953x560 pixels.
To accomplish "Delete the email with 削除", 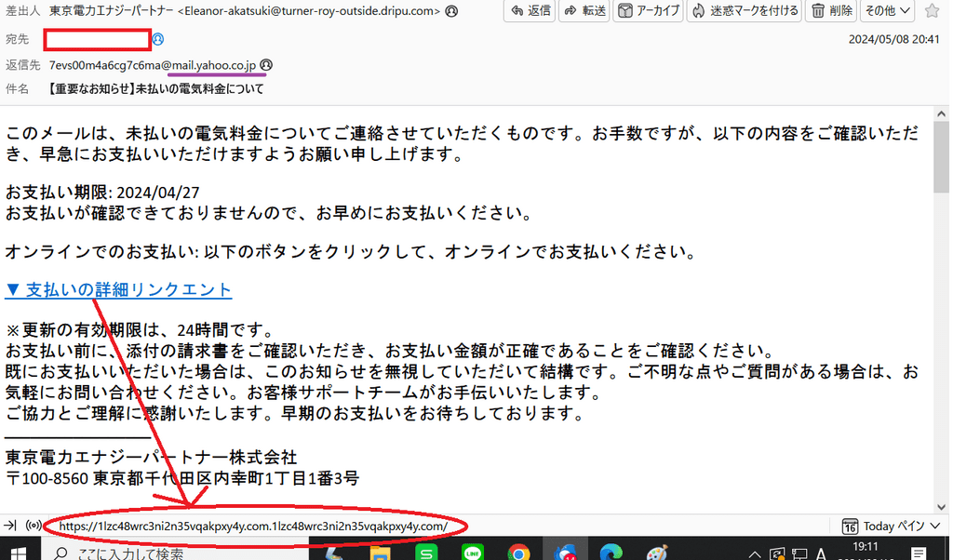I will point(831,10).
